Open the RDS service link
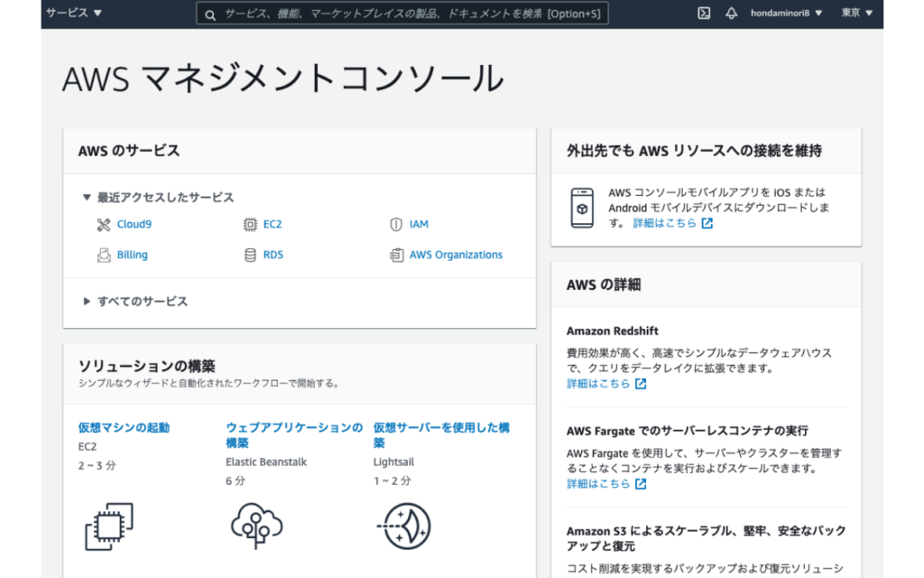The height and width of the screenshot is (578, 924). 273,255
